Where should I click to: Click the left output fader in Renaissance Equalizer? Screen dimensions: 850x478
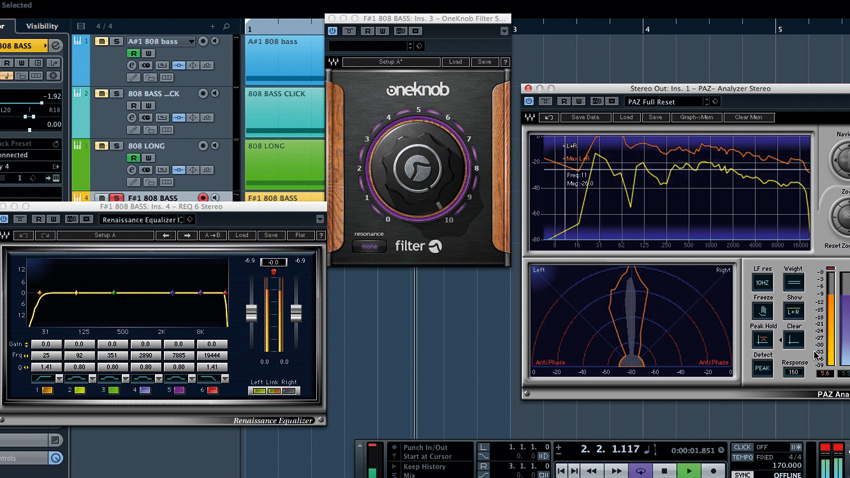coord(251,313)
